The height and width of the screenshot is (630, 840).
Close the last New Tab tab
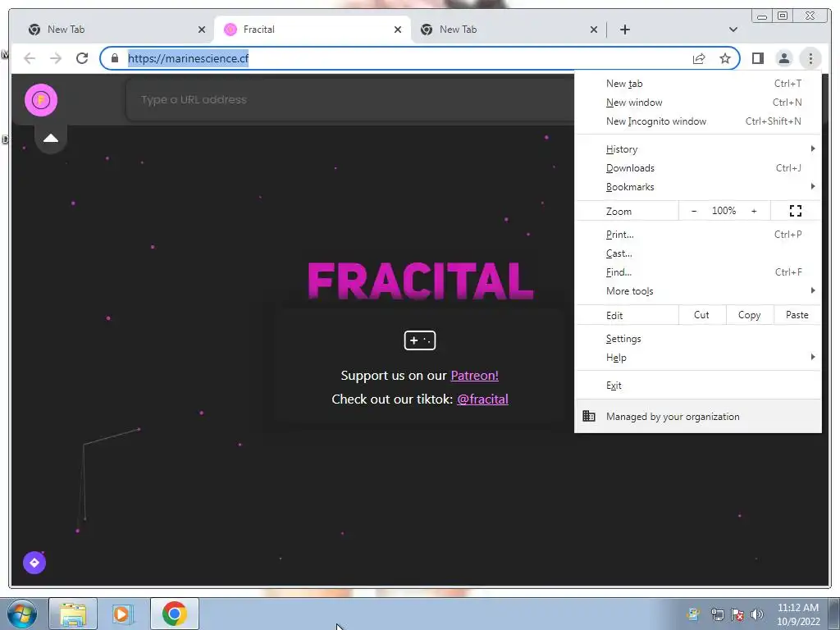point(594,30)
